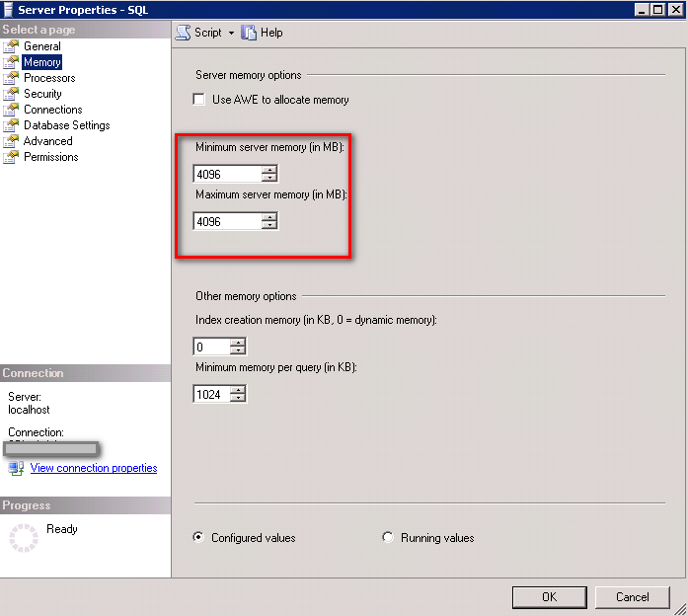
Task: Increase maximum server memory with up arrow
Action: coord(269,217)
